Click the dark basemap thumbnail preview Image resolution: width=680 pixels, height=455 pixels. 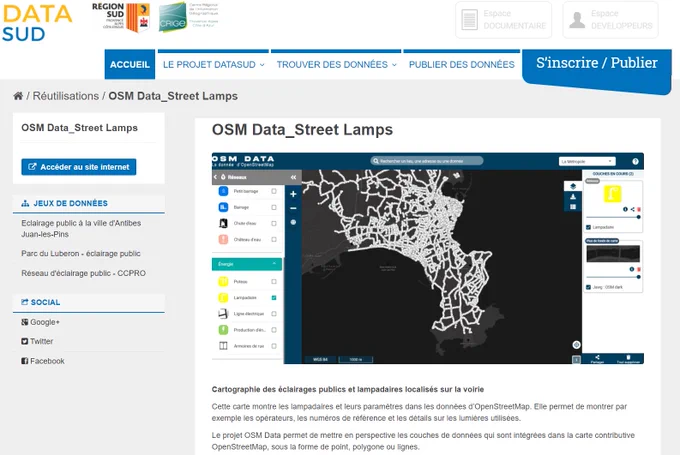613,253
